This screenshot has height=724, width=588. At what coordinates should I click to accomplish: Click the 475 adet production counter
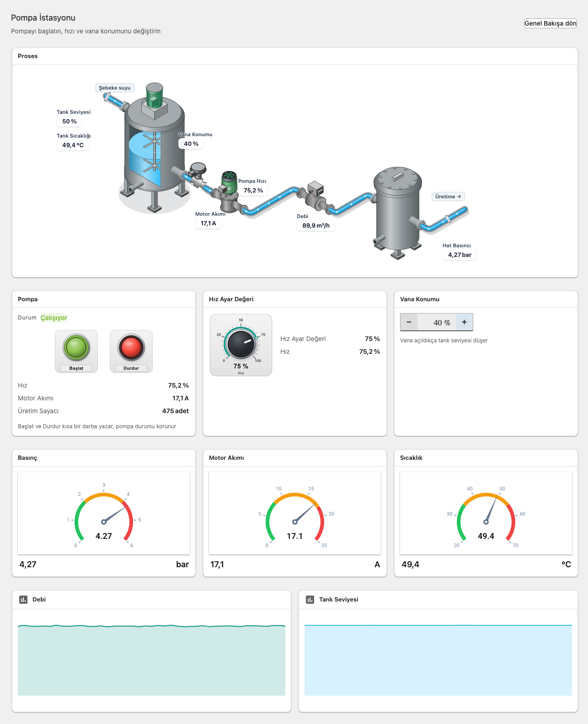click(x=176, y=411)
